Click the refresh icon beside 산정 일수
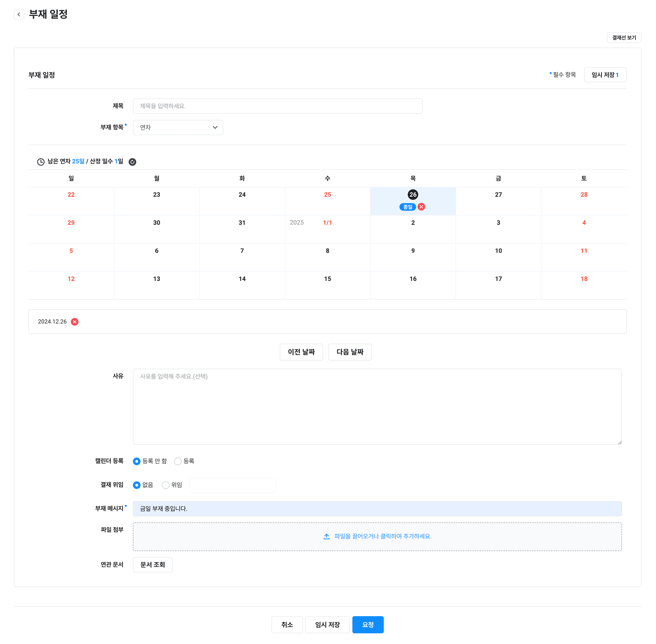 pyautogui.click(x=133, y=162)
